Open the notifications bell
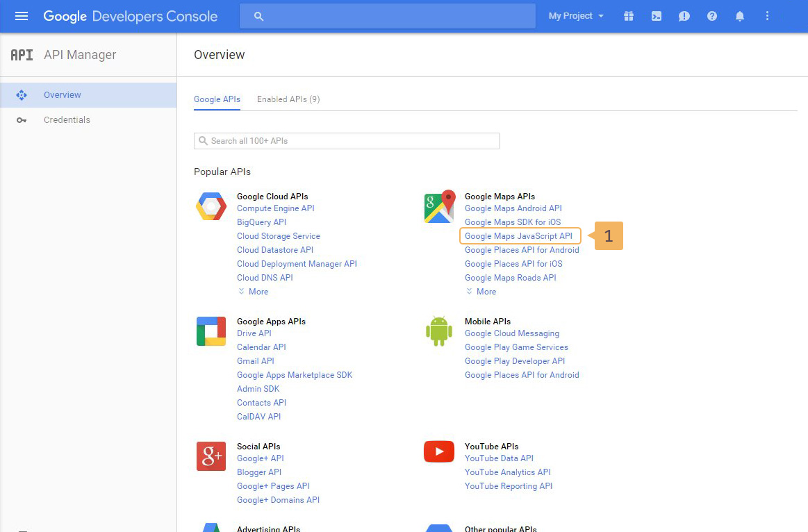808x532 pixels. pos(740,16)
